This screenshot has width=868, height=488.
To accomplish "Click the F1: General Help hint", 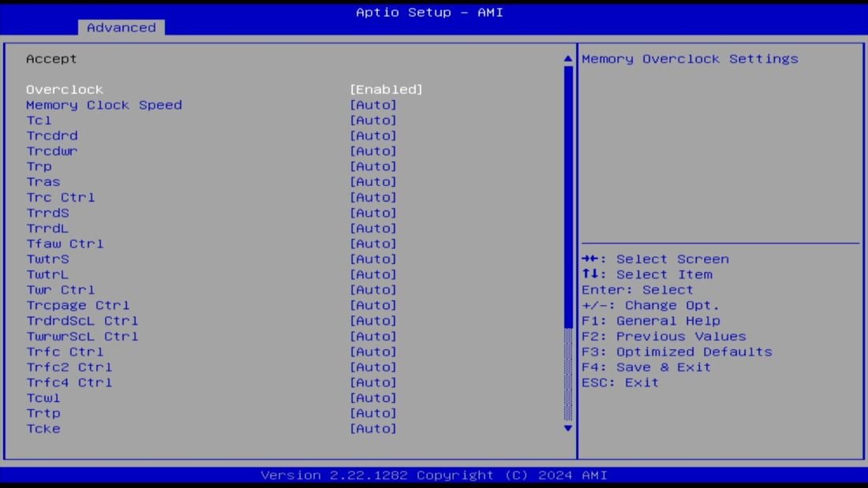I will pyautogui.click(x=651, y=321).
